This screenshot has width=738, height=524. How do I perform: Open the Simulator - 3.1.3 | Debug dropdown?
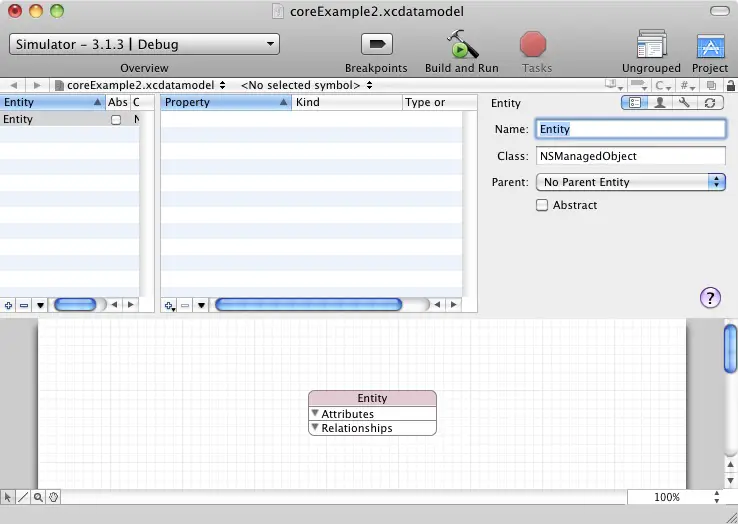click(145, 45)
